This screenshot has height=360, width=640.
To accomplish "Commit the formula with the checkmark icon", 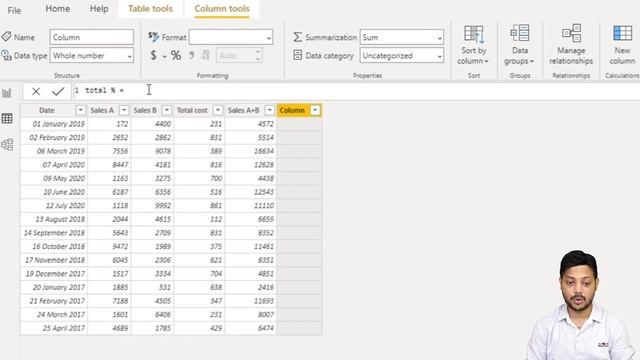I will [58, 91].
